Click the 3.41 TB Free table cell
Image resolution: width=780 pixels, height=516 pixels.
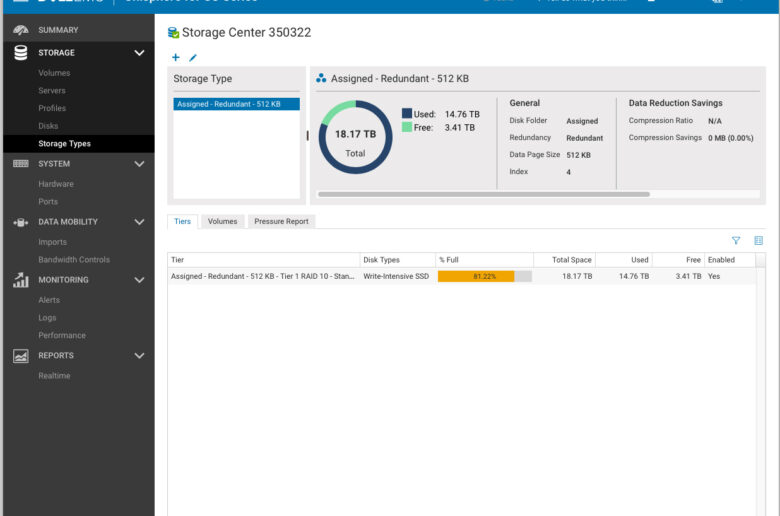[x=688, y=276]
